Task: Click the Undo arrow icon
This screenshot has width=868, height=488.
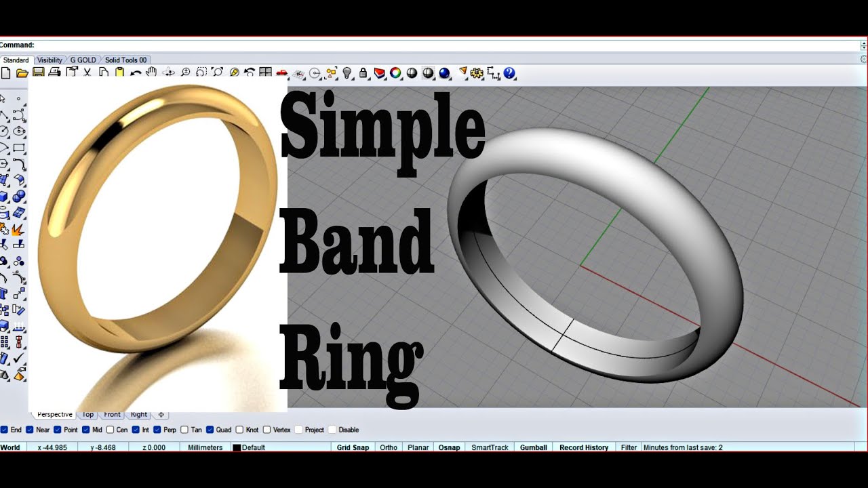Action: tap(136, 73)
